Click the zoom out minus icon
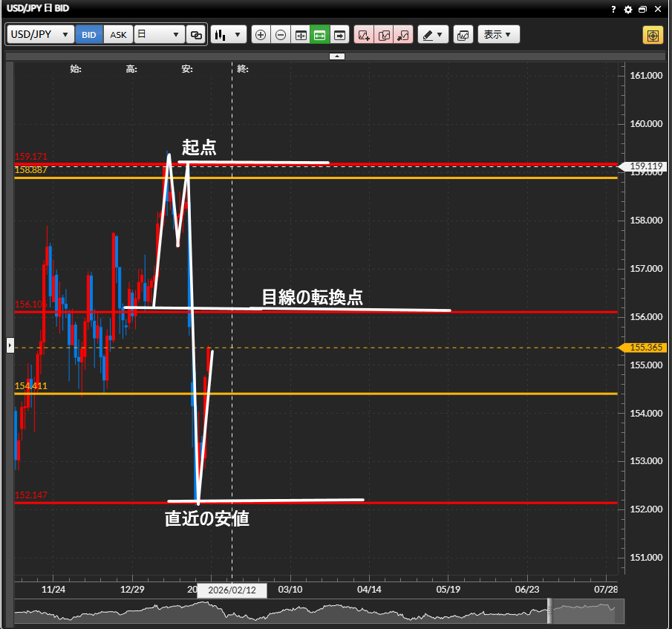The width and height of the screenshot is (672, 629). [x=281, y=35]
